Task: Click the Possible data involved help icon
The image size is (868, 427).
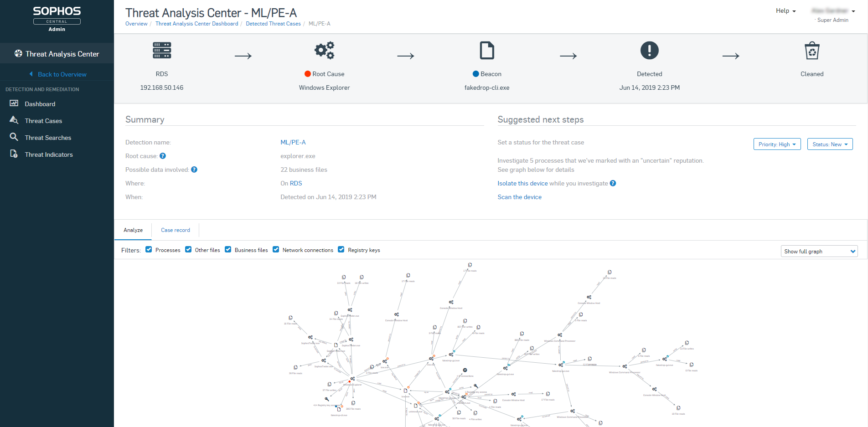Action: (x=194, y=170)
